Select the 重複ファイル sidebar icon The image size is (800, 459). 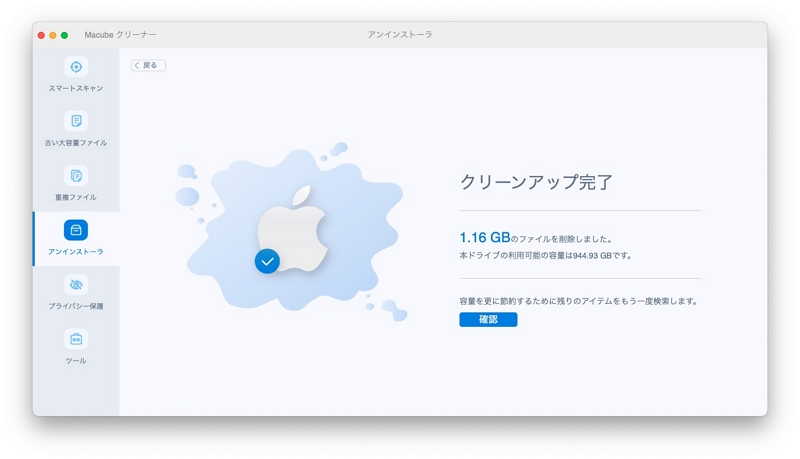[76, 175]
